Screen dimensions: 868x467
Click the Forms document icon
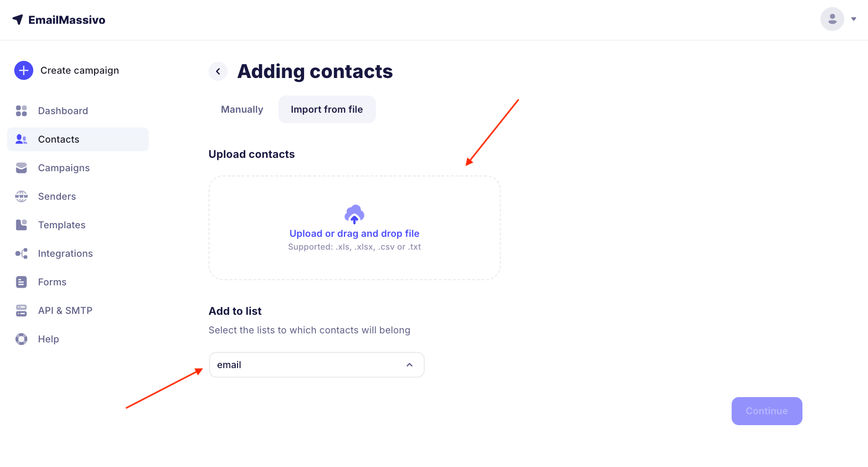click(21, 282)
